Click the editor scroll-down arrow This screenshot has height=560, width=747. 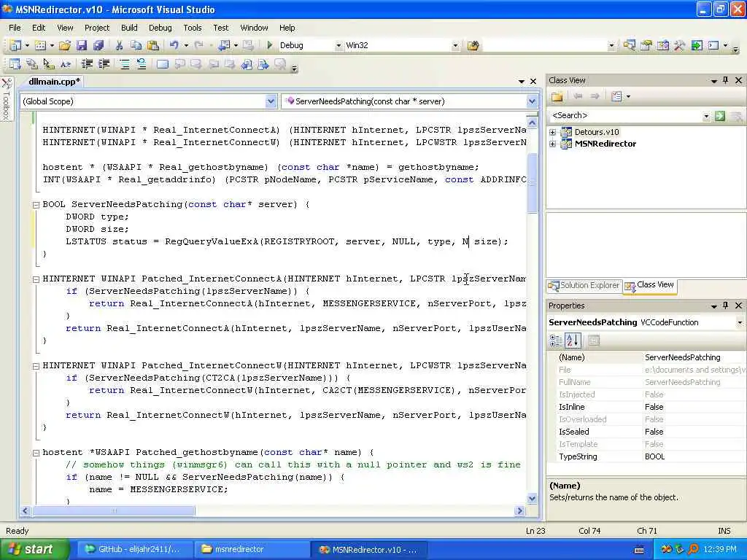[532, 499]
